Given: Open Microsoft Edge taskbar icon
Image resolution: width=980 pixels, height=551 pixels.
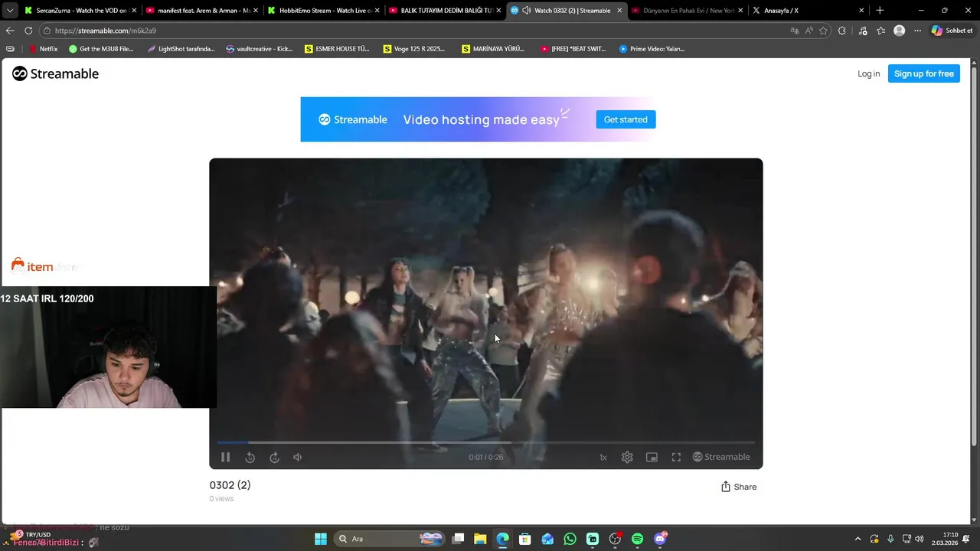Looking at the screenshot, I should 502,539.
